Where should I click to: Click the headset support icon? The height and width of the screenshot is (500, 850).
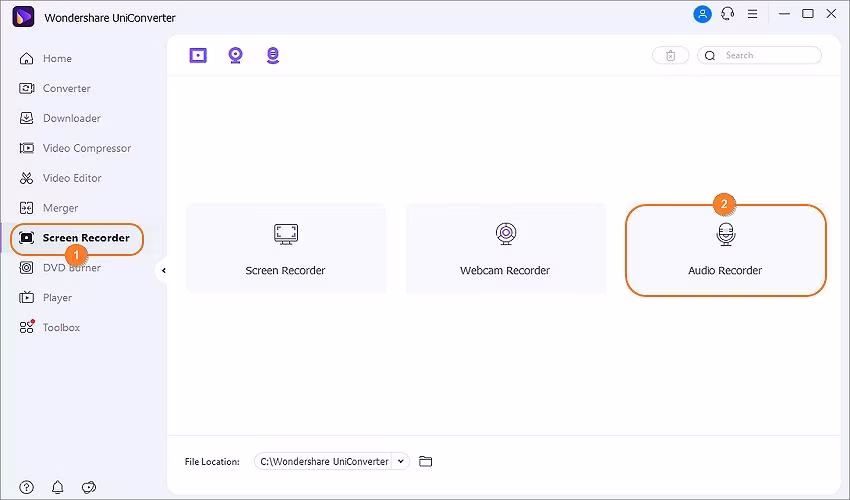(727, 14)
